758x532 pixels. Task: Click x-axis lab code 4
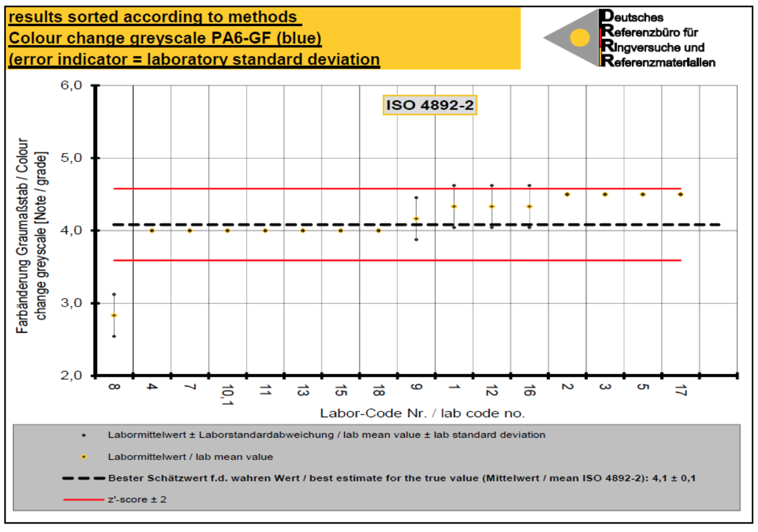pos(152,387)
